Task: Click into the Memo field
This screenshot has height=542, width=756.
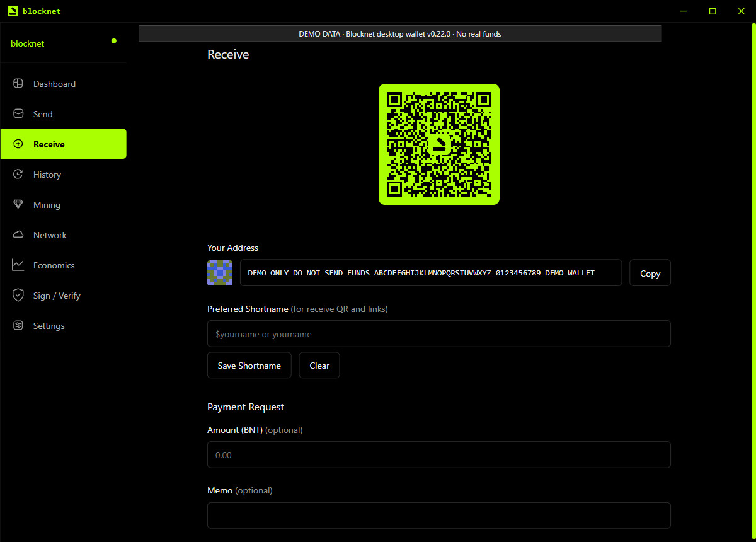Action: click(x=439, y=515)
